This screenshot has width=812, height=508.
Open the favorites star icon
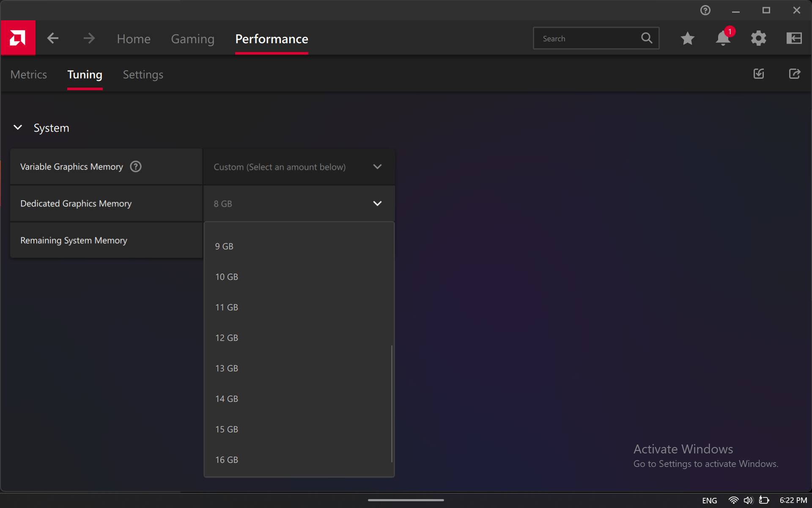point(687,39)
